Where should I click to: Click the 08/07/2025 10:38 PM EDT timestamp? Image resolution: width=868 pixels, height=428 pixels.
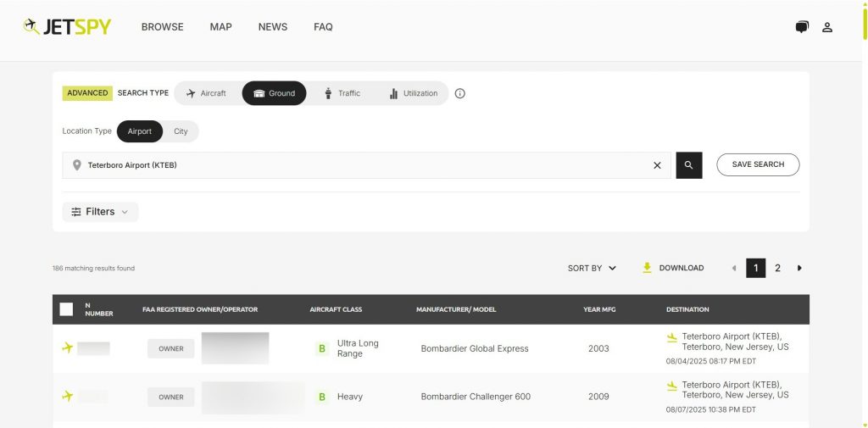[711, 409]
